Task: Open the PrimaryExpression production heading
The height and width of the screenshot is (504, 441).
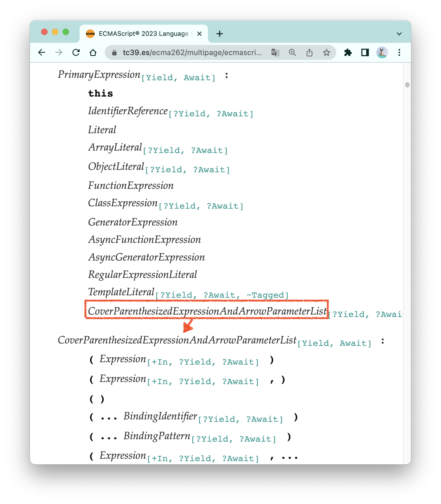Action: click(x=99, y=75)
